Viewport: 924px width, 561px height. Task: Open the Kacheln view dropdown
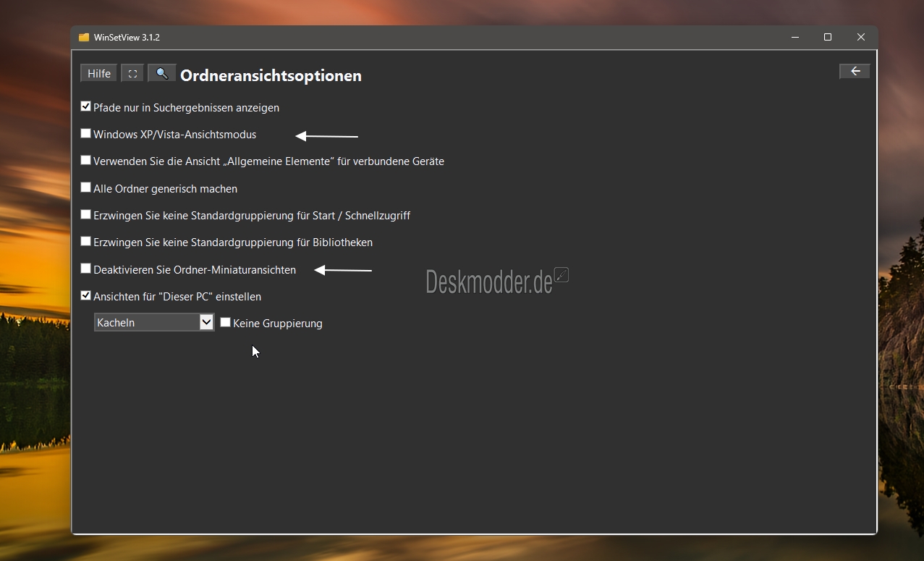point(154,323)
